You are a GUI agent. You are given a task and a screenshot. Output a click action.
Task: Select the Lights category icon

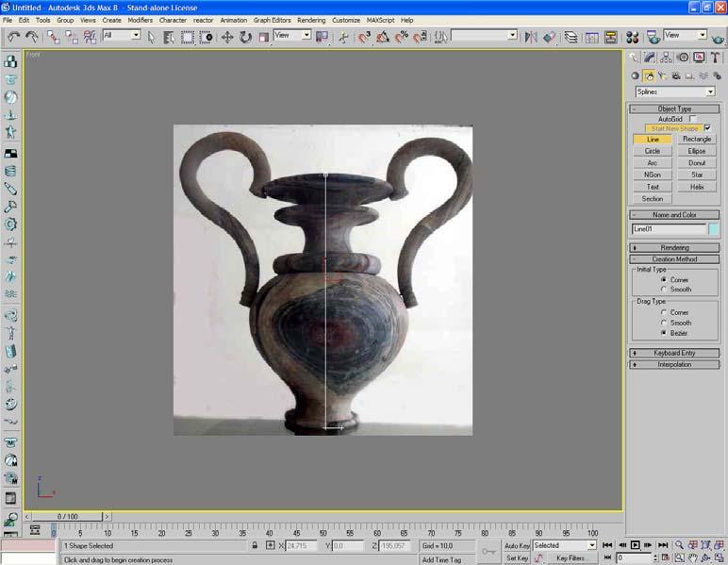(x=663, y=75)
